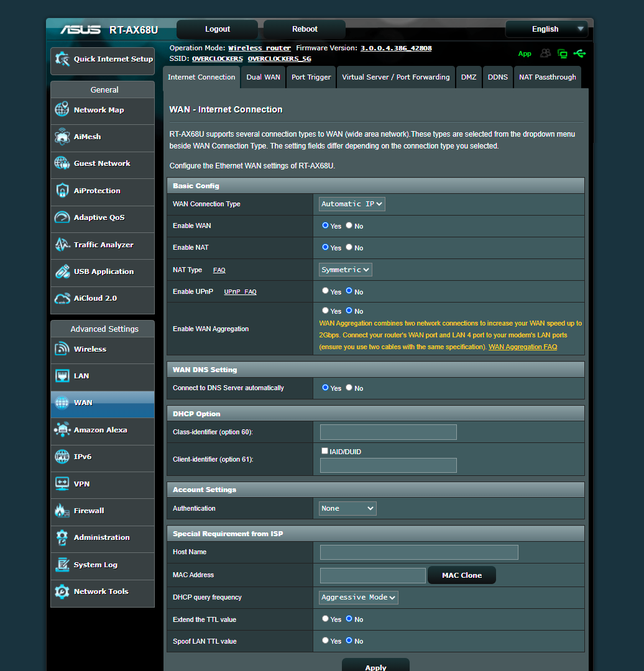Set Extend the TTL value to Yes

(326, 619)
